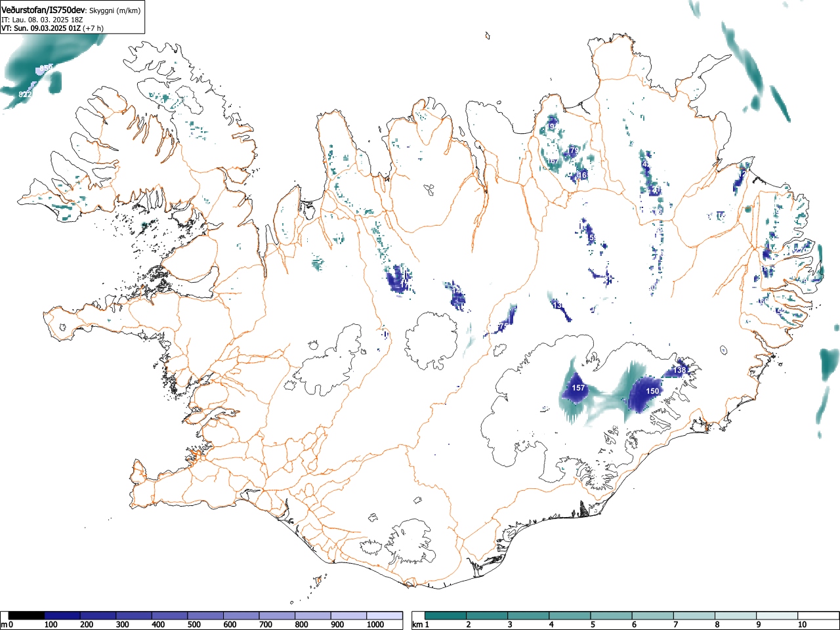
Task: Click the 'IT: Lau. 08. 03. 2025 18Z' line
Action: [42, 20]
